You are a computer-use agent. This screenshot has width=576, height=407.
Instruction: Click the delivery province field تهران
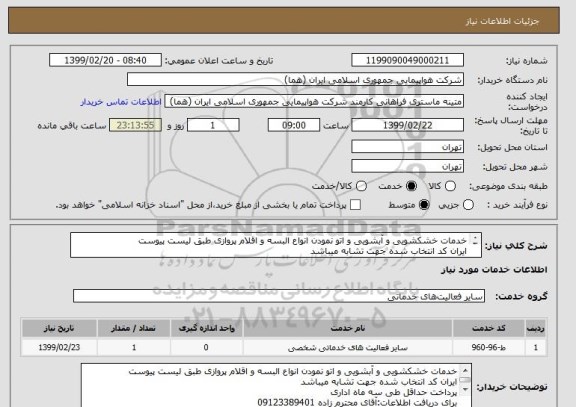(407, 147)
